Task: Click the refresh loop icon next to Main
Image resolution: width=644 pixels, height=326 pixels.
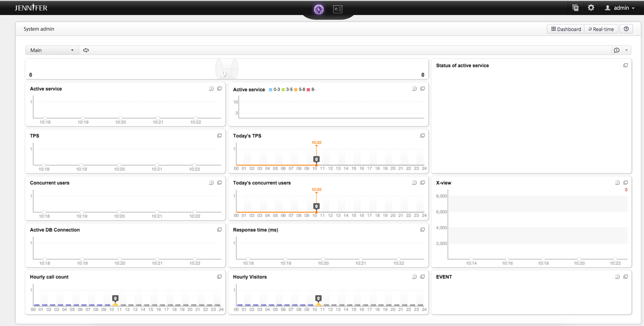Action: [x=86, y=50]
